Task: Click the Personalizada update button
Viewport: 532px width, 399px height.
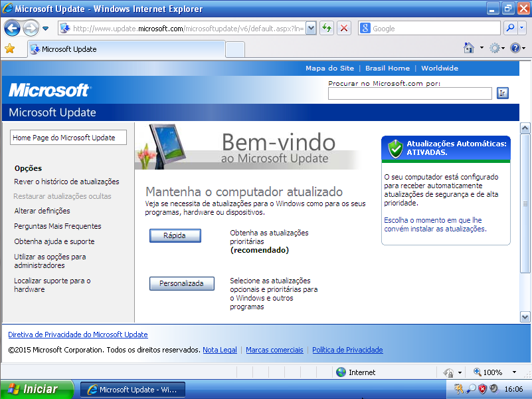Action: click(x=182, y=283)
